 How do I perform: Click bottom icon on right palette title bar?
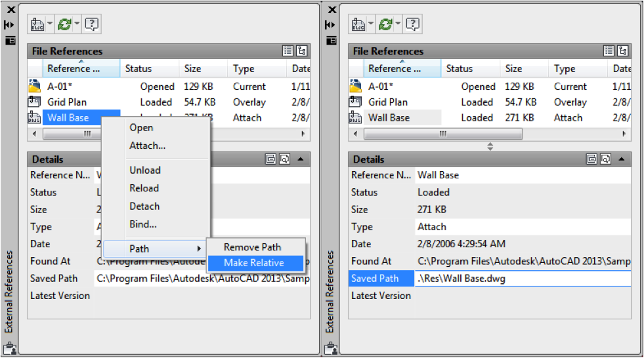tap(331, 349)
